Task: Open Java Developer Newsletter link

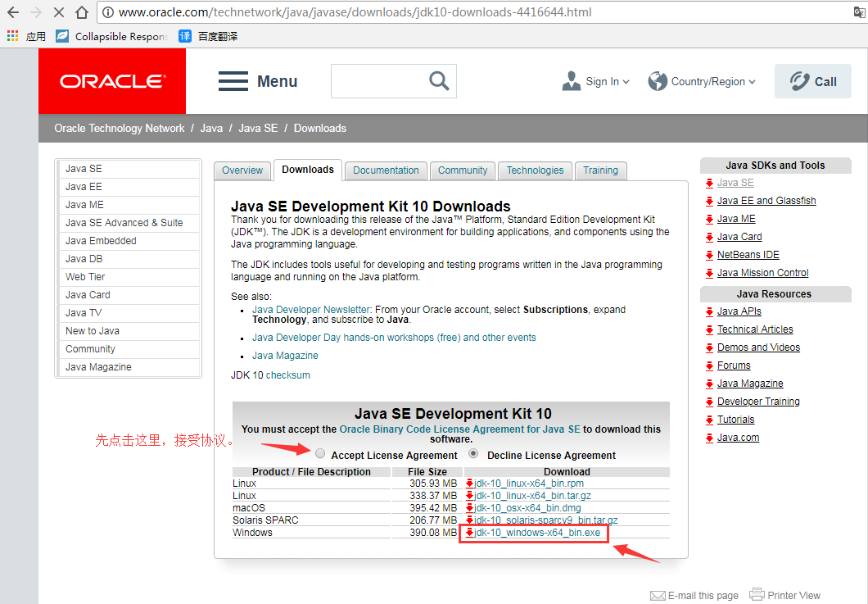Action: click(311, 310)
